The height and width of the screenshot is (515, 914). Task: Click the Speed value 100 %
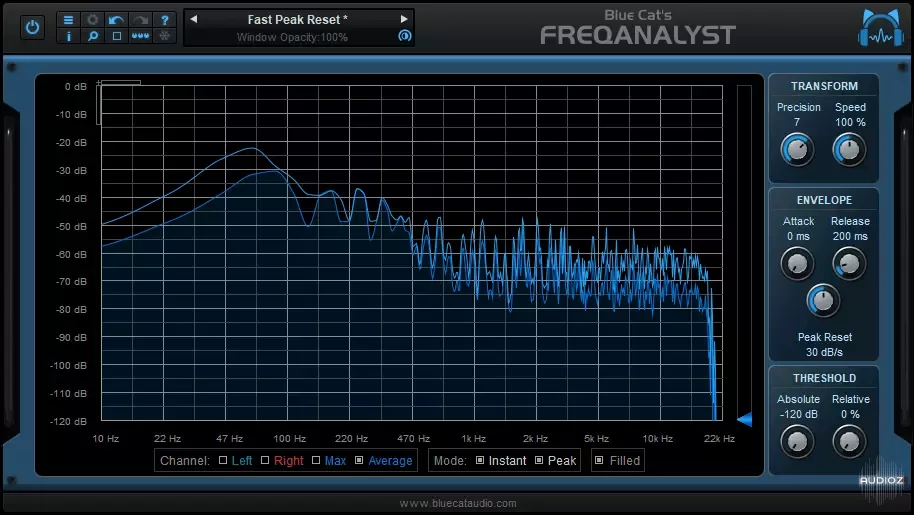tap(850, 122)
